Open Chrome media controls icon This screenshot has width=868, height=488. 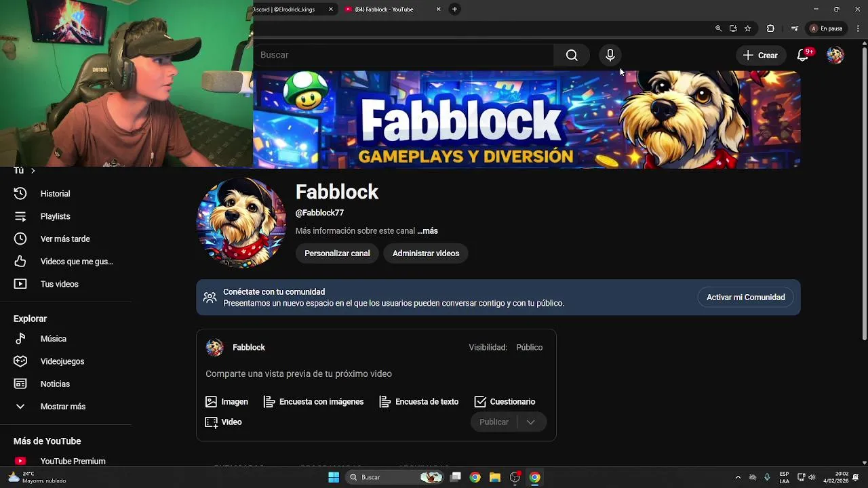click(795, 28)
